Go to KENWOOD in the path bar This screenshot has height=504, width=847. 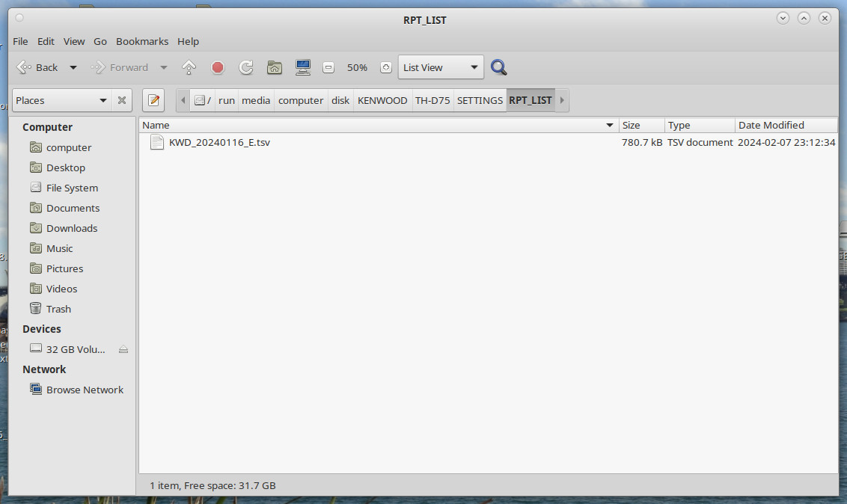point(382,100)
